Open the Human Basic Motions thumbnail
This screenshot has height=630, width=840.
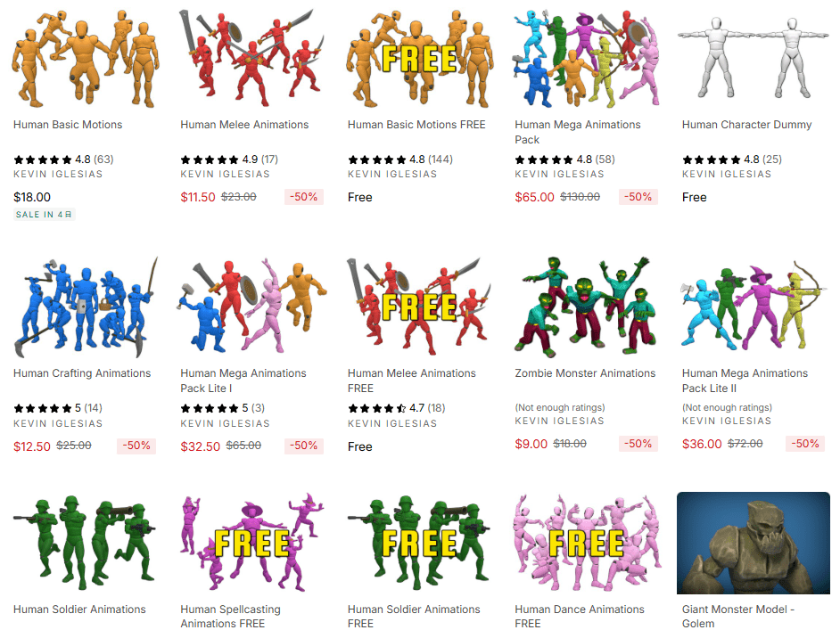coord(84,58)
